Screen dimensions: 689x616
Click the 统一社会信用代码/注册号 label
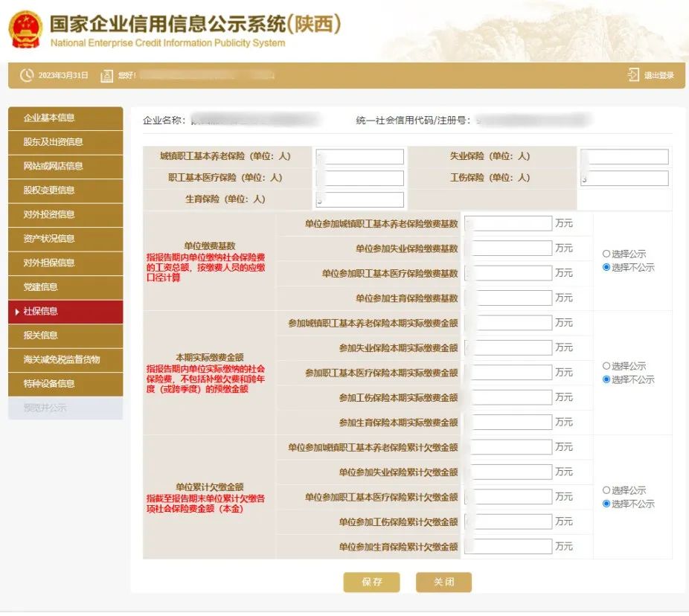(x=414, y=121)
